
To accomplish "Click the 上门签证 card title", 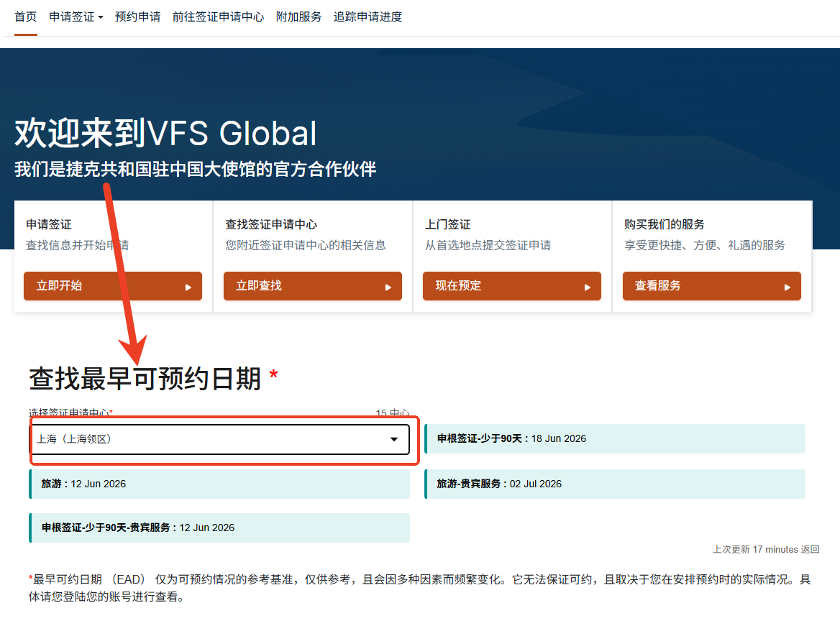I will (x=448, y=224).
